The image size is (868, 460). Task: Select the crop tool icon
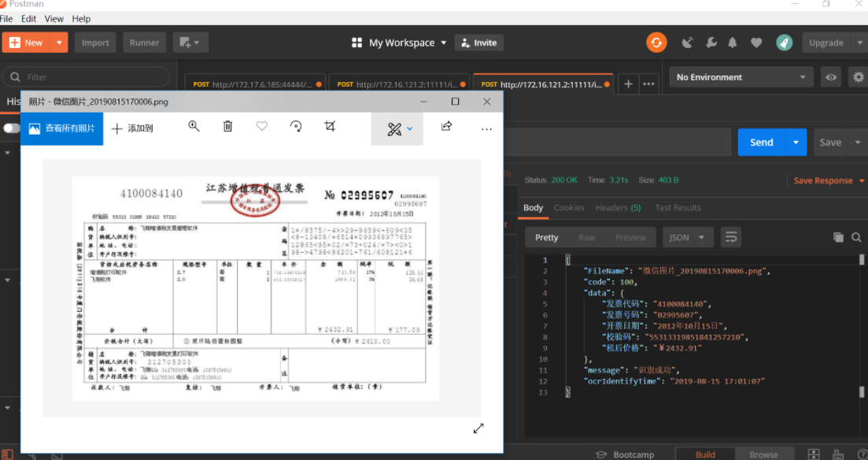click(330, 126)
